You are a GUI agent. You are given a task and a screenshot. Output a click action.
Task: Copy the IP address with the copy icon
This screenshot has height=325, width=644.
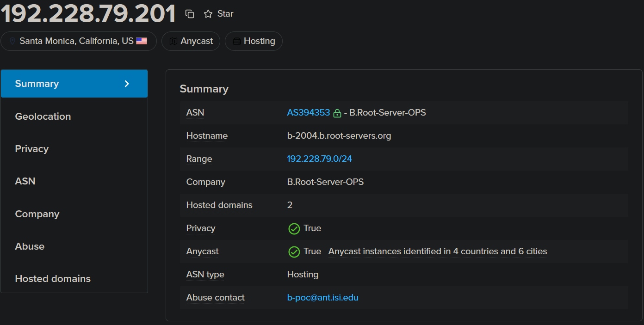(190, 14)
